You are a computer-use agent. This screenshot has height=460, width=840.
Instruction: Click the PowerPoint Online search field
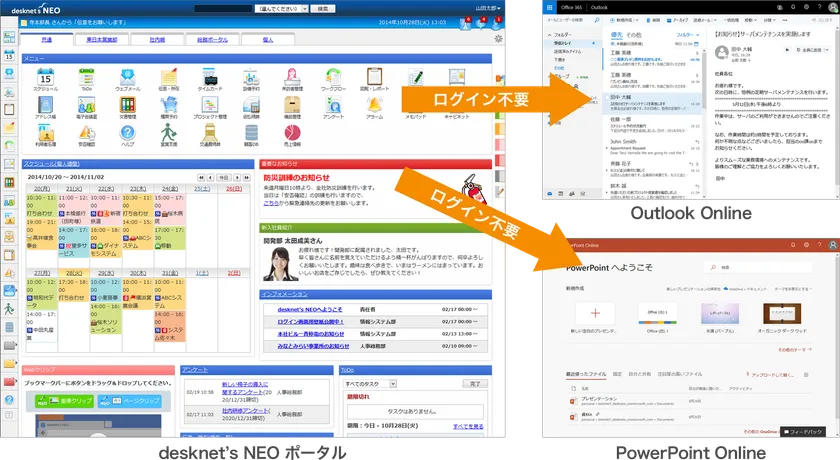pyautogui.click(x=758, y=267)
